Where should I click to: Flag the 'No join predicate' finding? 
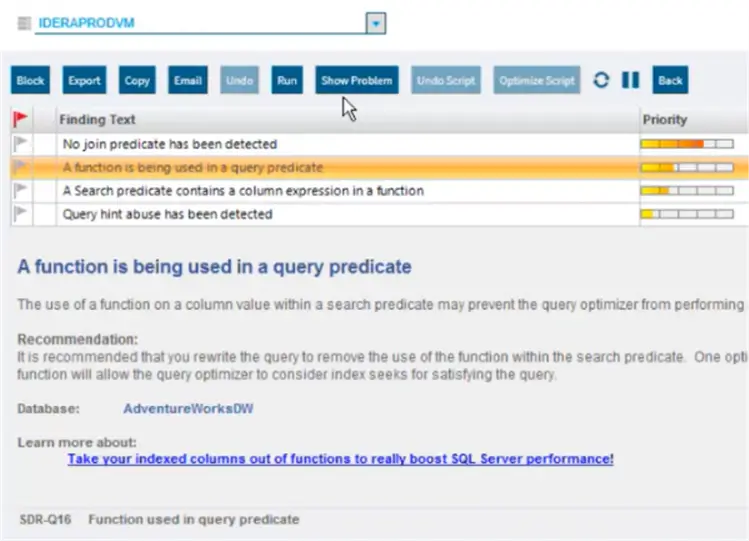(x=21, y=143)
